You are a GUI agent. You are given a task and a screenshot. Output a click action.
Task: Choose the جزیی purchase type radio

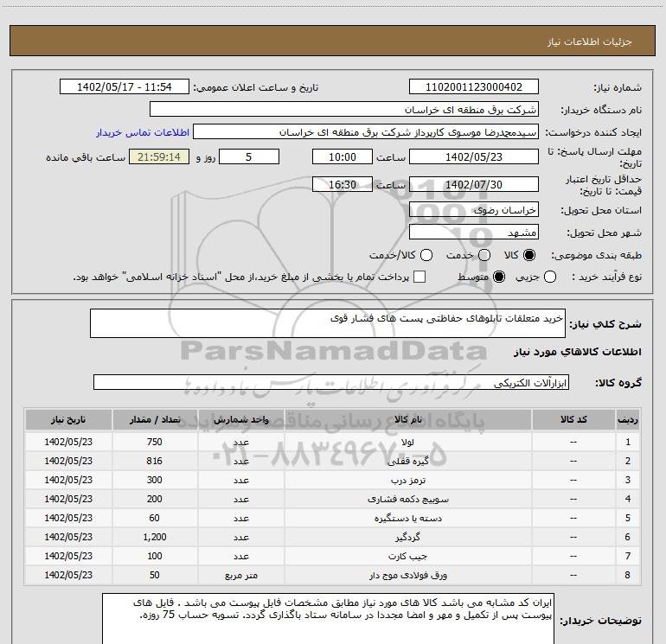click(x=550, y=277)
